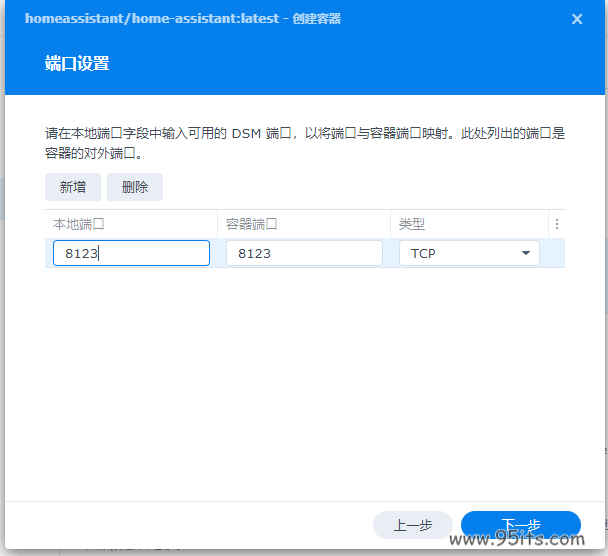The image size is (608, 556).
Task: Open the TCP type dropdown
Action: (x=469, y=253)
